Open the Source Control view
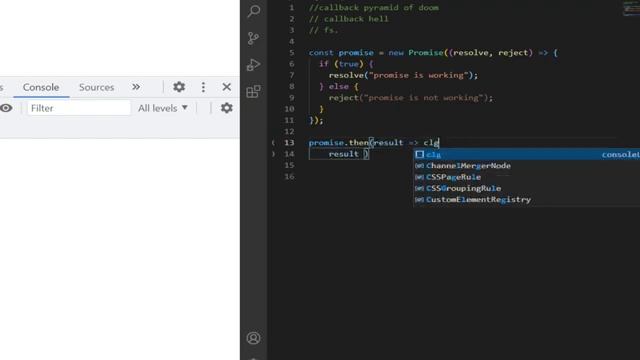Viewport: 640px width, 360px height. click(253, 38)
